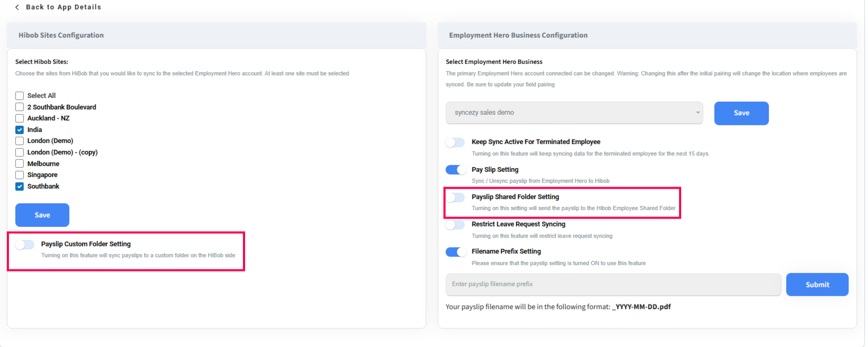The width and height of the screenshot is (868, 347).
Task: Check the London (Demo) checkbox
Action: [x=19, y=141]
